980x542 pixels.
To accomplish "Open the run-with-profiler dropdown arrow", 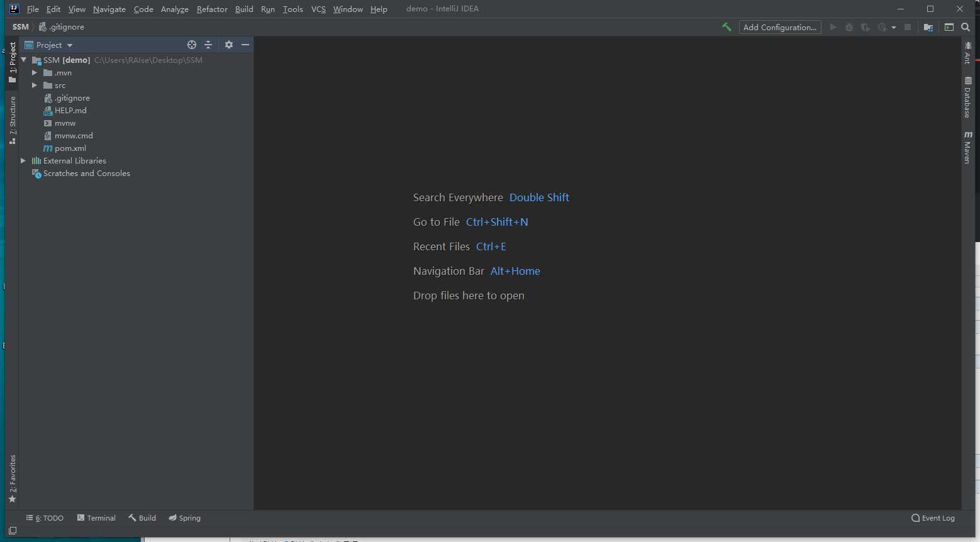I will [x=893, y=28].
